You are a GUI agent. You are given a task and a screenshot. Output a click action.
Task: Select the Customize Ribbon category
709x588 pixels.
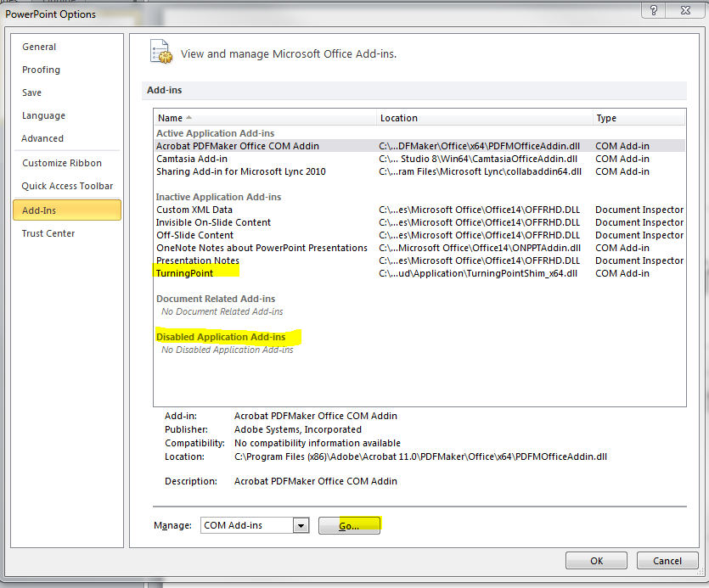62,163
